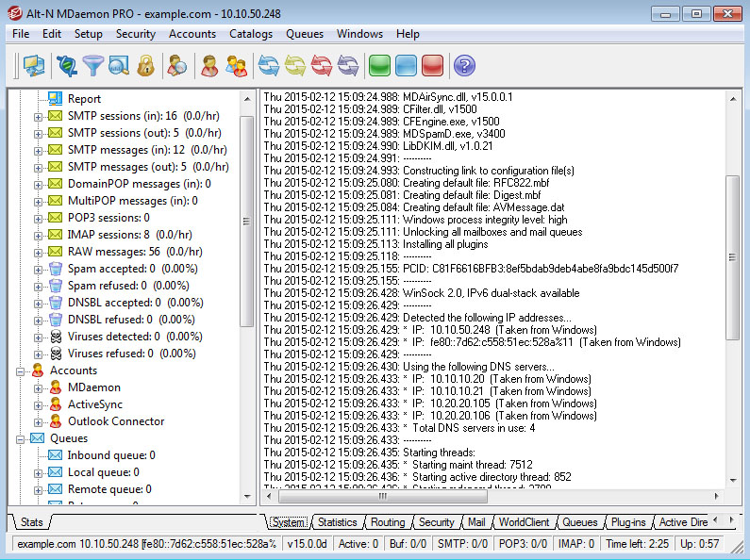The height and width of the screenshot is (560, 750).
Task: Expand the ActiveSync account node
Action: pos(38,405)
